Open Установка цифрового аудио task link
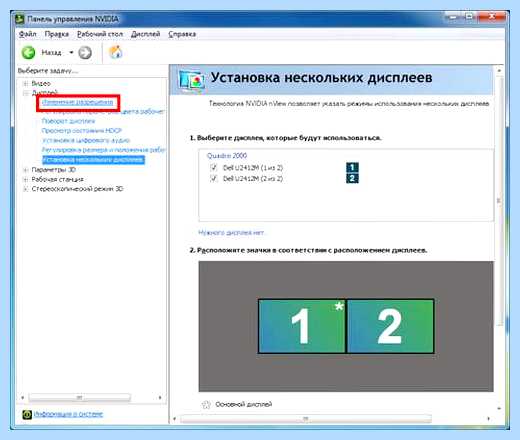This screenshot has height=440, width=520. pyautogui.click(x=86, y=140)
